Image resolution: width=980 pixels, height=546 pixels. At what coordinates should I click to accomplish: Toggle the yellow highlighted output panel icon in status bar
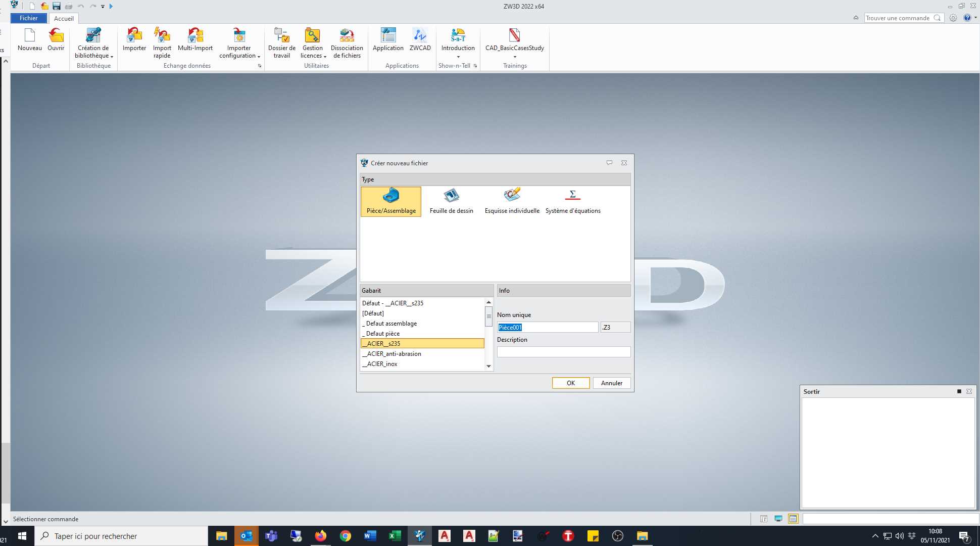(793, 519)
